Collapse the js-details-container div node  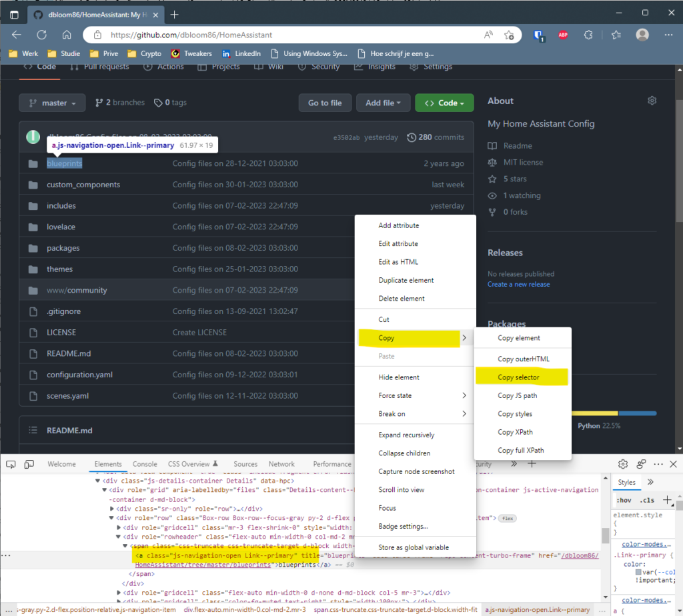coord(97,481)
